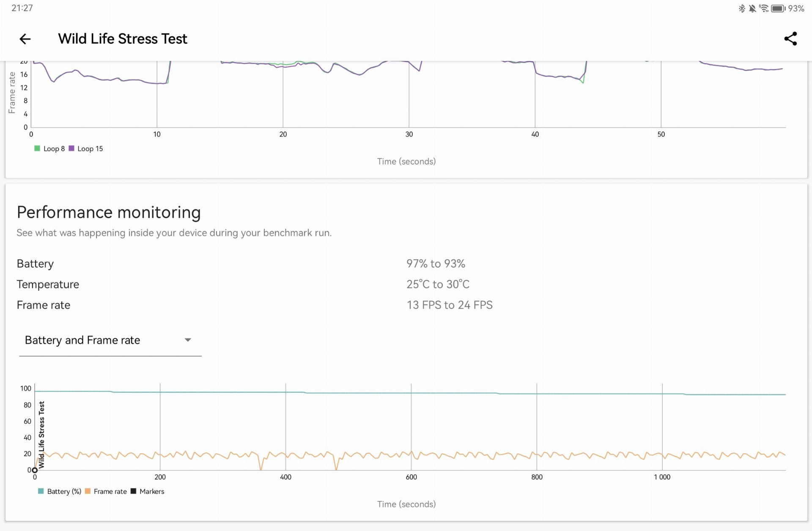
Task: Toggle Frame rate legend series
Action: coord(106,491)
